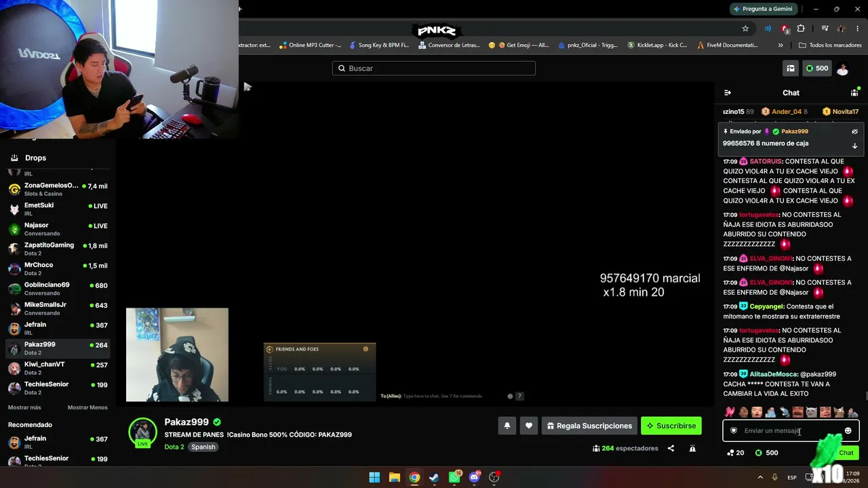This screenshot has height=488, width=868.
Task: Open Jefrain under Recomendado section
Action: click(x=58, y=443)
